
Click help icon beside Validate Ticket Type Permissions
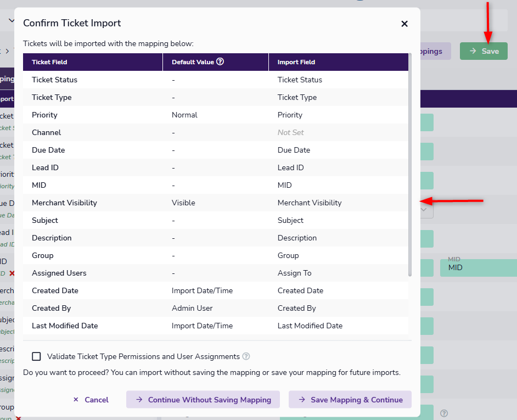(246, 356)
